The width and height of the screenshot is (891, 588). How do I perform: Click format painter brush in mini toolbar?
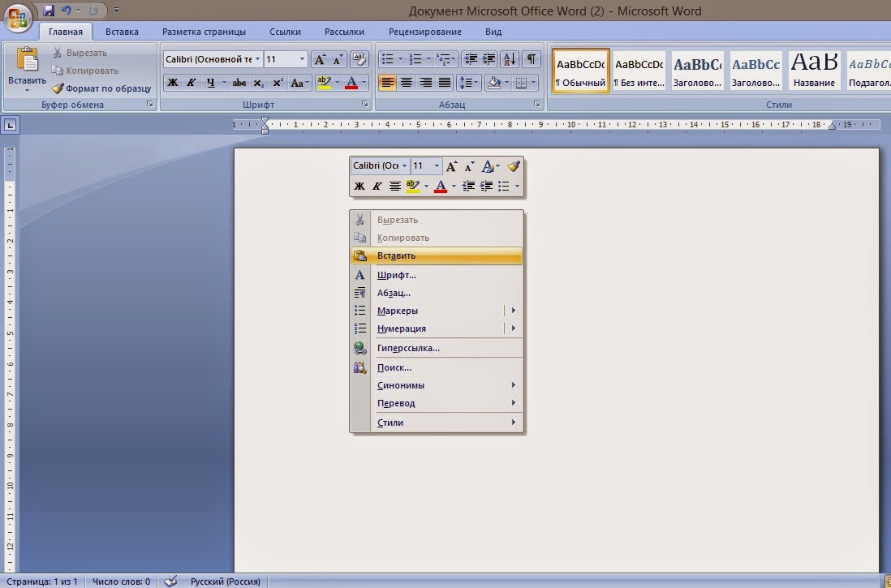(x=514, y=166)
